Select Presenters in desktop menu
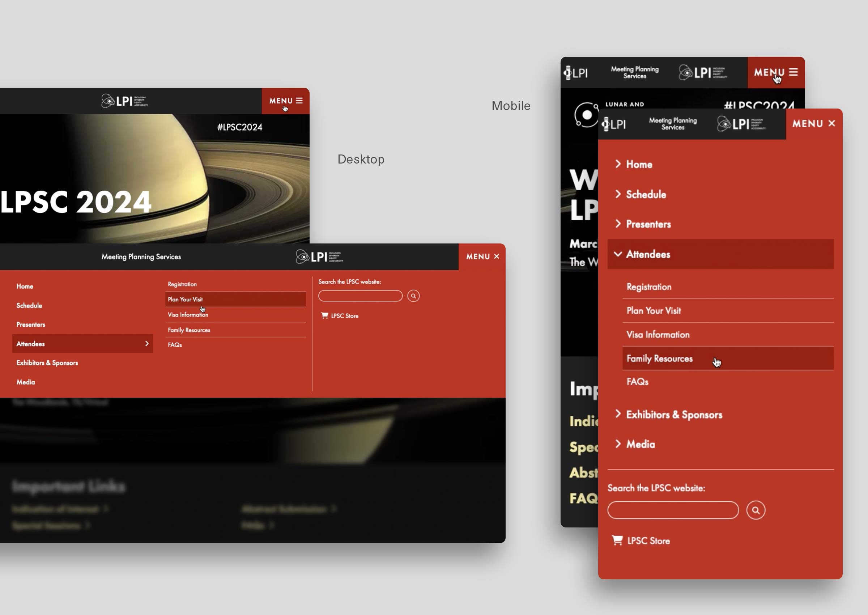 (x=31, y=325)
